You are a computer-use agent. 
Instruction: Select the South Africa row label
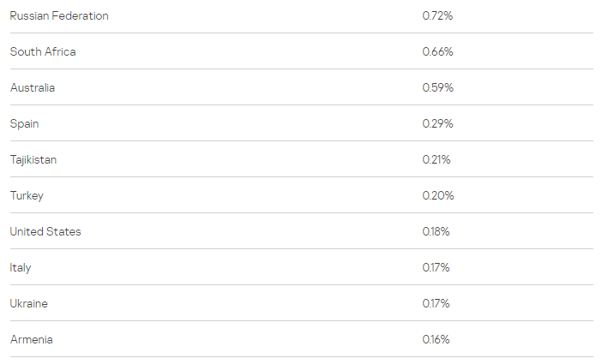tap(43, 51)
